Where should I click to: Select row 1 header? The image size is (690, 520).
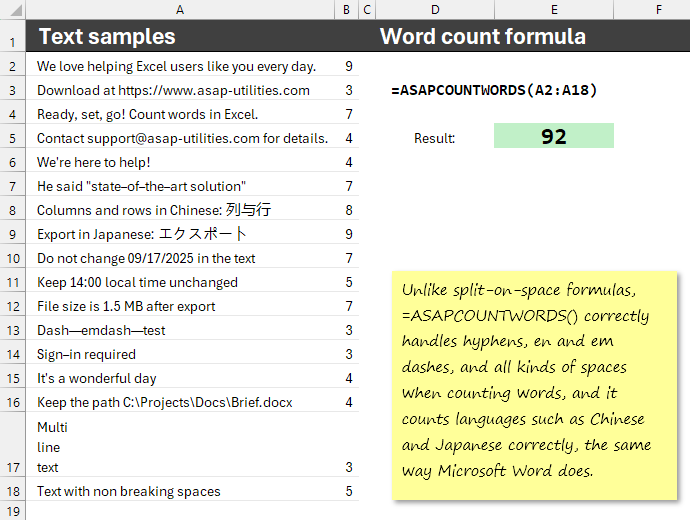13,36
